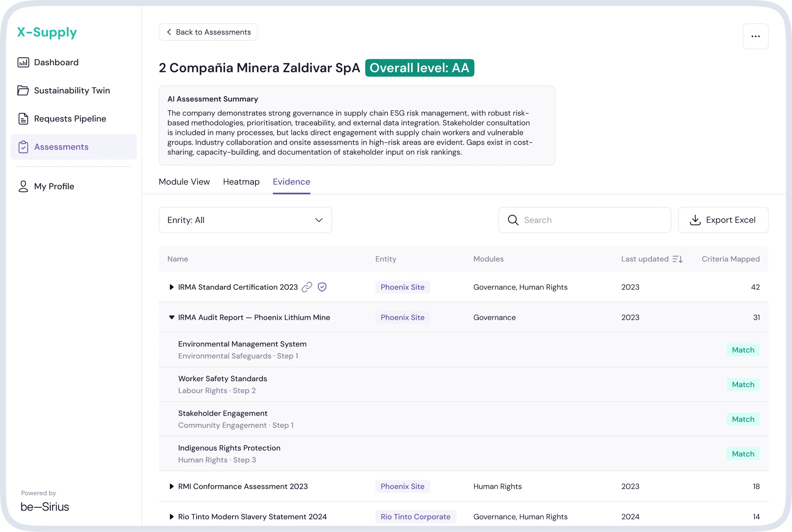792x532 pixels.
Task: Focus the Search input field
Action: tap(585, 220)
